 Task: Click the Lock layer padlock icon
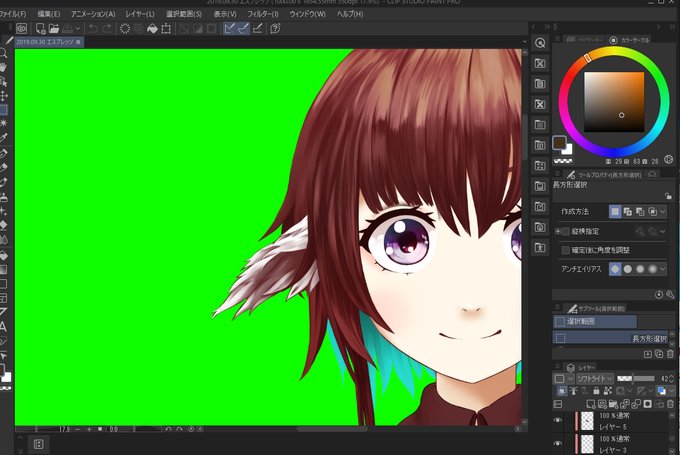(x=596, y=391)
